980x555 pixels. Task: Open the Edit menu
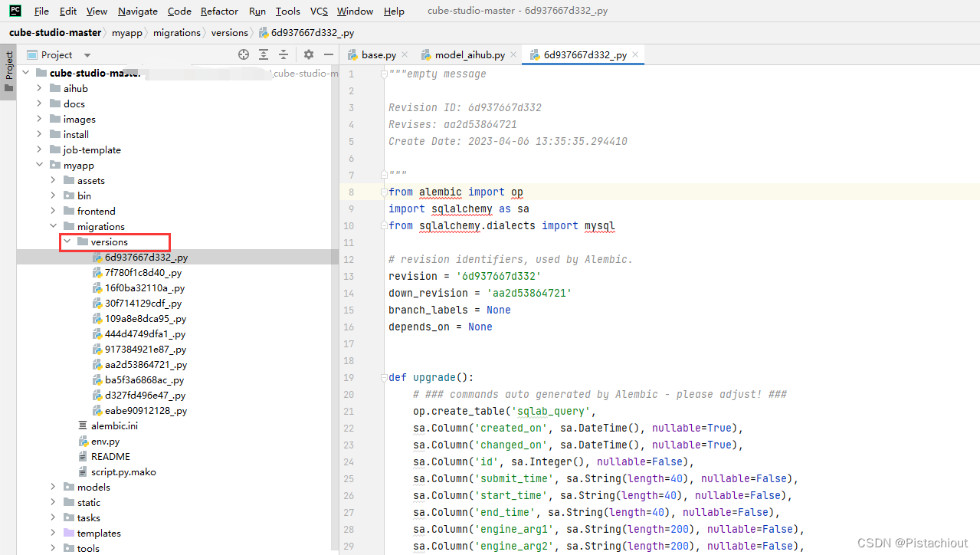tap(67, 11)
